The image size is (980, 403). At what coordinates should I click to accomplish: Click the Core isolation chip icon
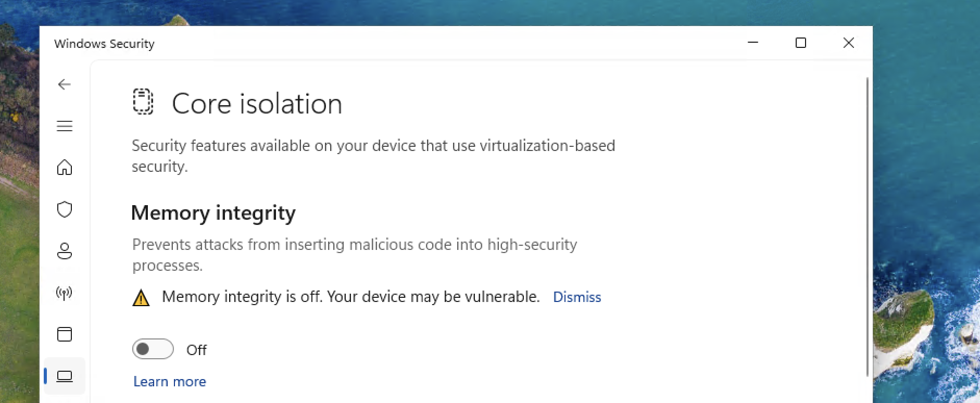143,102
